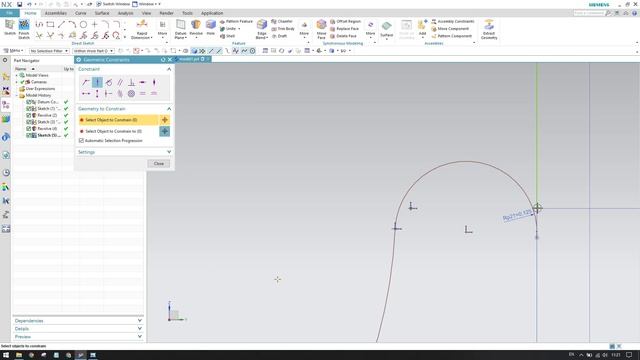The width and height of the screenshot is (640, 360).
Task: Switch to the Analysis tab
Action: pyautogui.click(x=125, y=13)
